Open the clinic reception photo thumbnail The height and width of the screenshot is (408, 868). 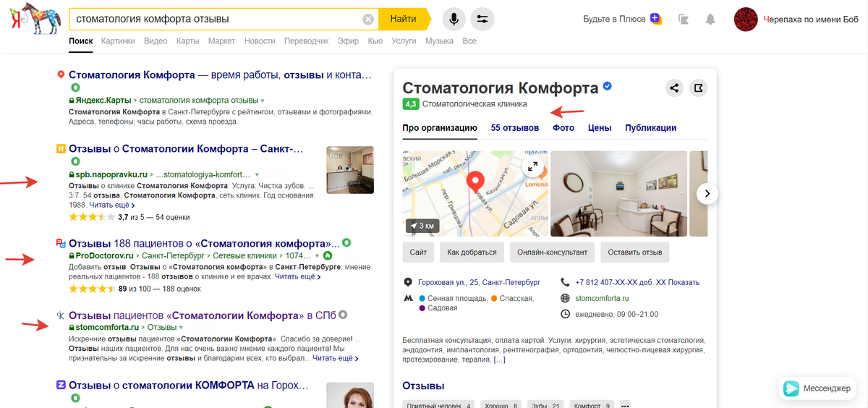pos(617,193)
